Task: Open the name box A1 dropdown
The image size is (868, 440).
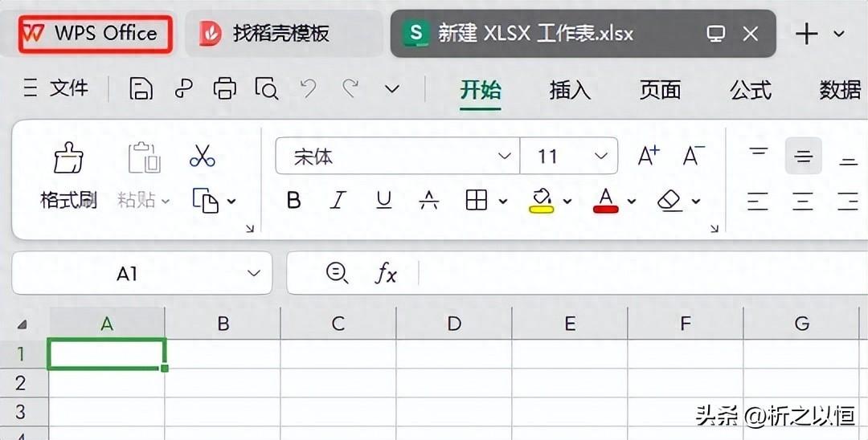Action: (253, 273)
